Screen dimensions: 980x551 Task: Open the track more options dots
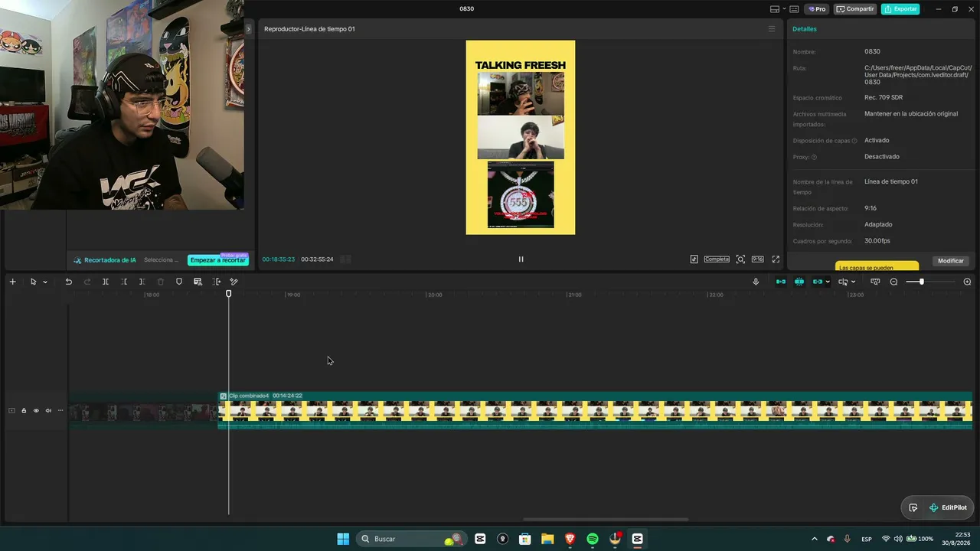point(60,411)
